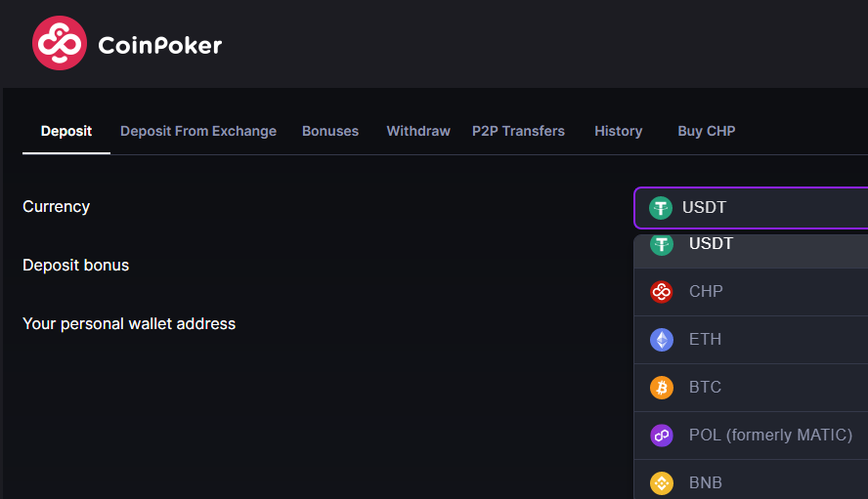Viewport: 868px width, 499px height.
Task: Select BNB from the currency list
Action: pos(752,479)
